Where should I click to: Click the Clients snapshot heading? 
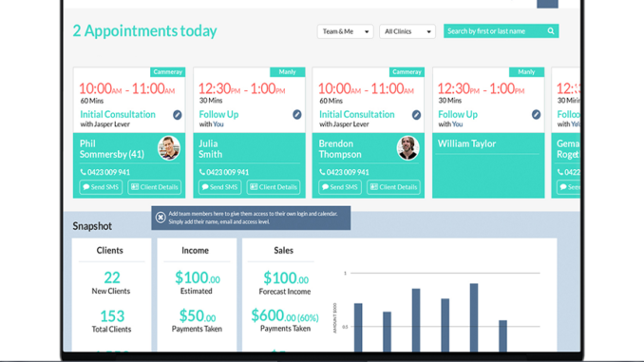tap(109, 250)
